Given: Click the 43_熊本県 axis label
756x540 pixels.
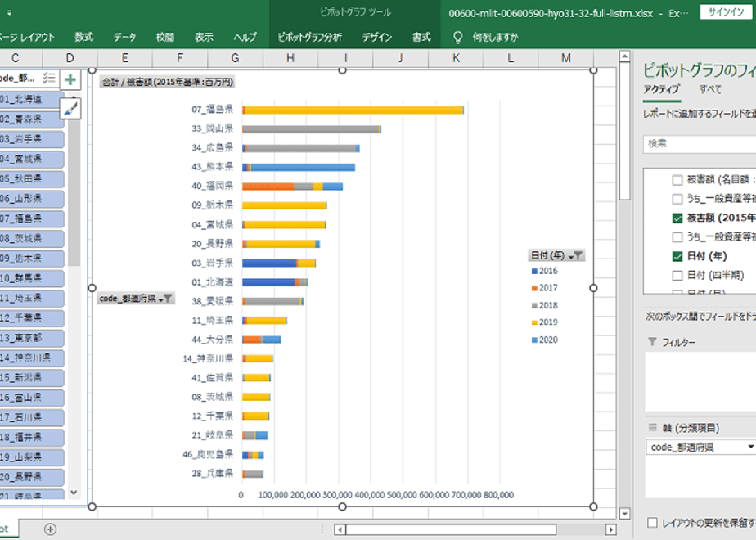Looking at the screenshot, I should pos(212,166).
